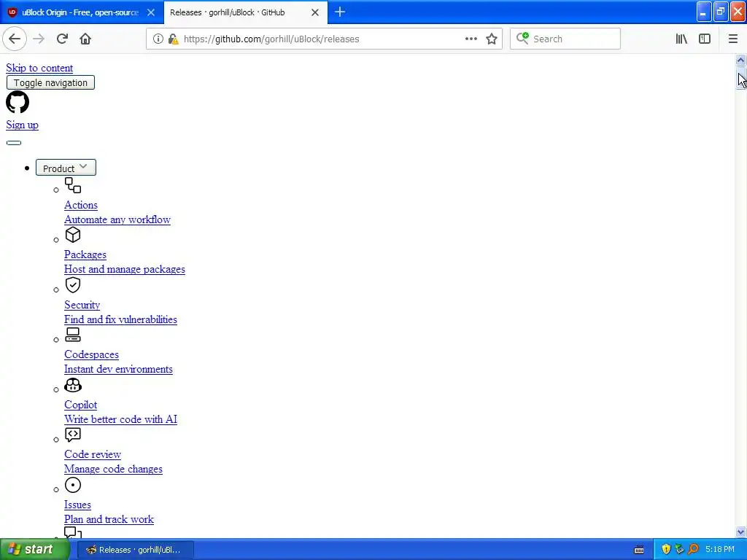The height and width of the screenshot is (560, 747).
Task: Open a new tab with plus icon
Action: [340, 12]
